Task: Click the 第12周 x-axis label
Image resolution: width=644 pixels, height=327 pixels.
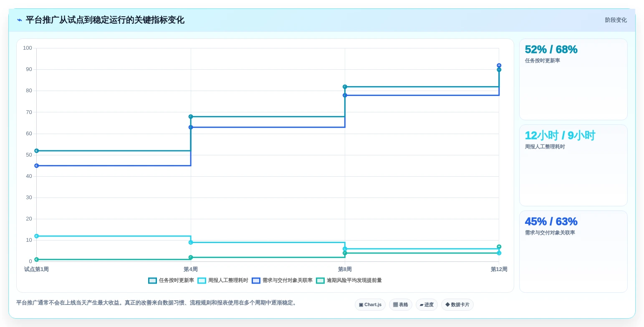Action: 499,269
